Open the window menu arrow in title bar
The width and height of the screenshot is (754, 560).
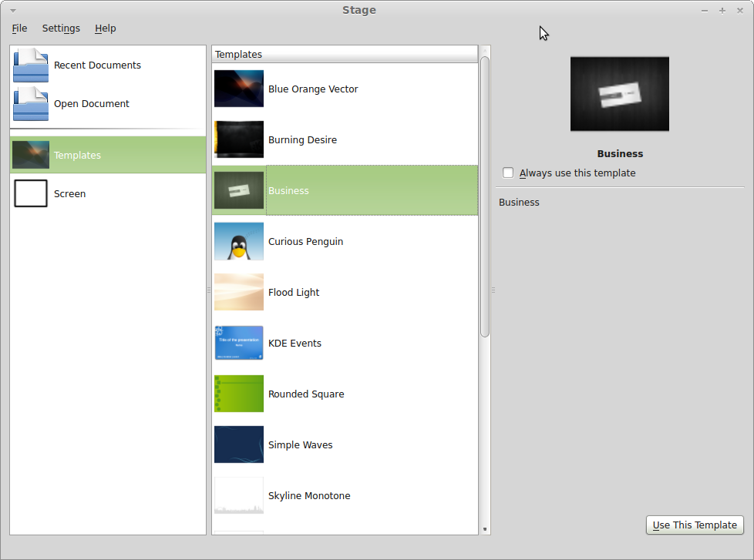pyautogui.click(x=13, y=11)
